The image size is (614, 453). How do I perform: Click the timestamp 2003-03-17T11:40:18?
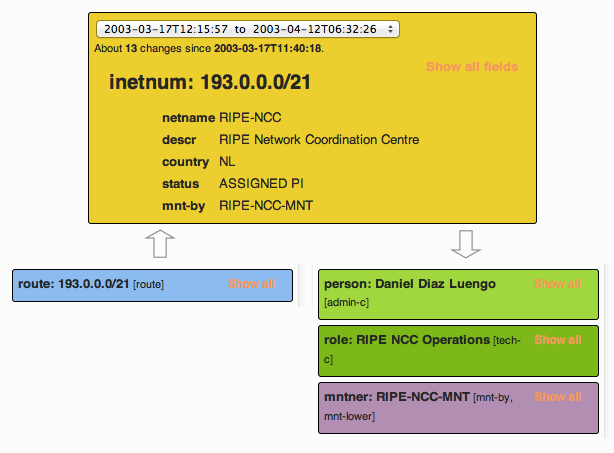(268, 49)
